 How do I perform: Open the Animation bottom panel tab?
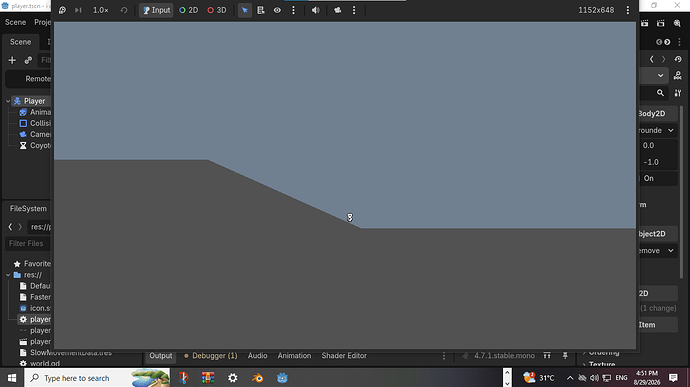pos(294,356)
